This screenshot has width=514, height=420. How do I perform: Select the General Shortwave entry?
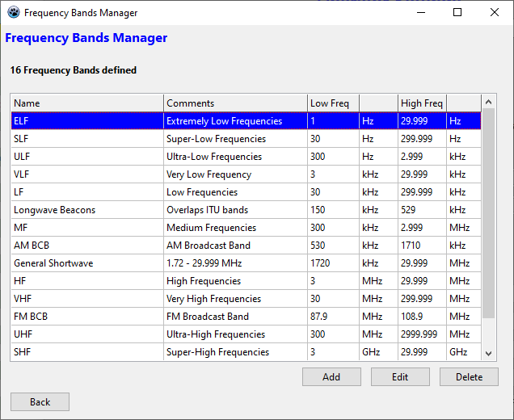coord(86,263)
